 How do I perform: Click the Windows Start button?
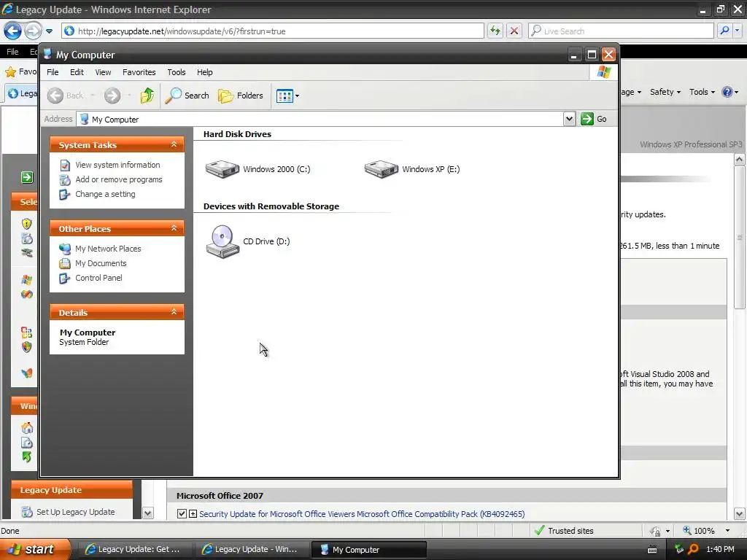pos(35,549)
